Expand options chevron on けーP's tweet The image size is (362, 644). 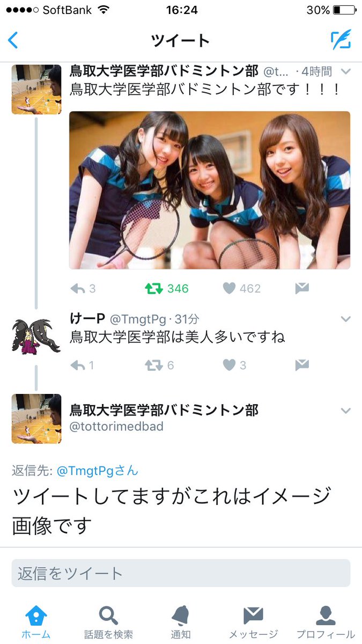[346, 319]
